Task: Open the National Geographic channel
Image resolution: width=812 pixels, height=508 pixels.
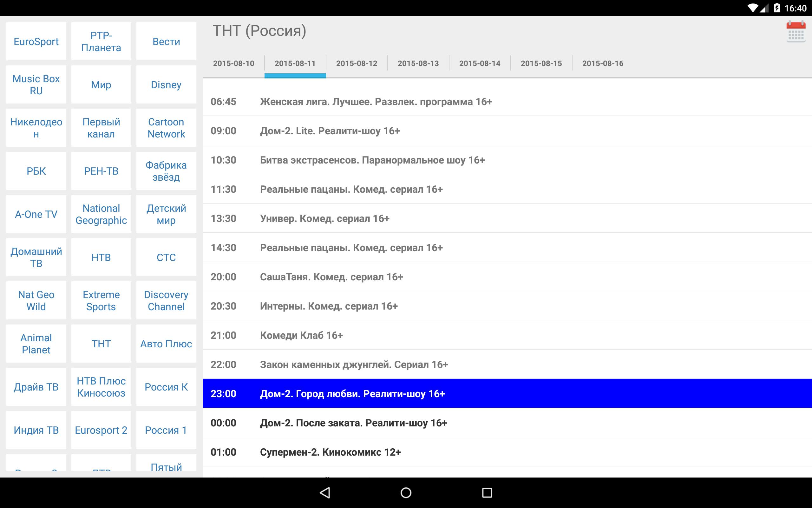Action: [x=101, y=214]
